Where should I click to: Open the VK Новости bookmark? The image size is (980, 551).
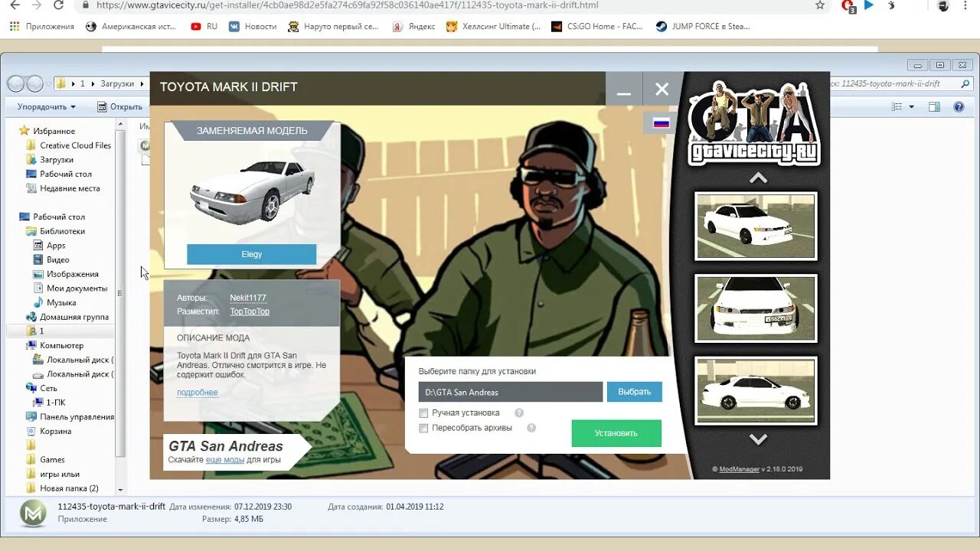pos(252,26)
